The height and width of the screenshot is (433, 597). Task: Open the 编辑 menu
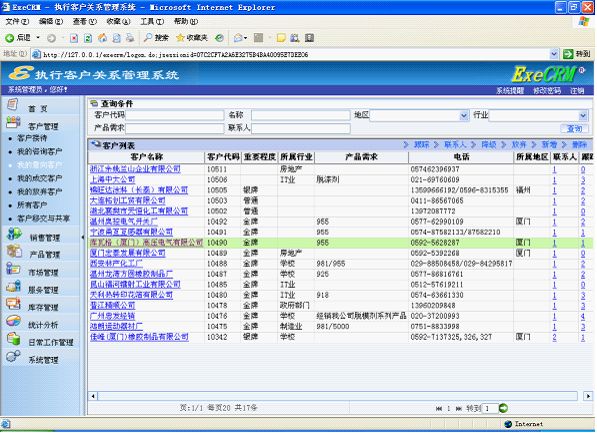51,22
